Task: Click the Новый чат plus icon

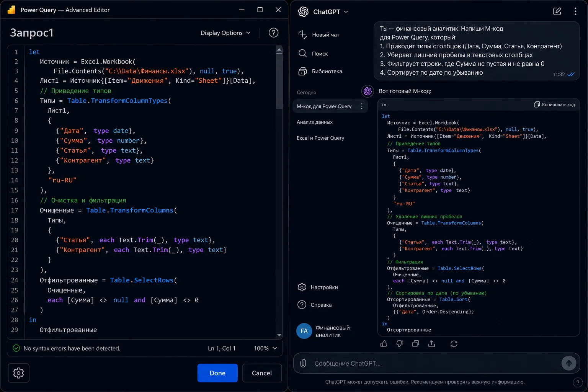Action: (302, 34)
